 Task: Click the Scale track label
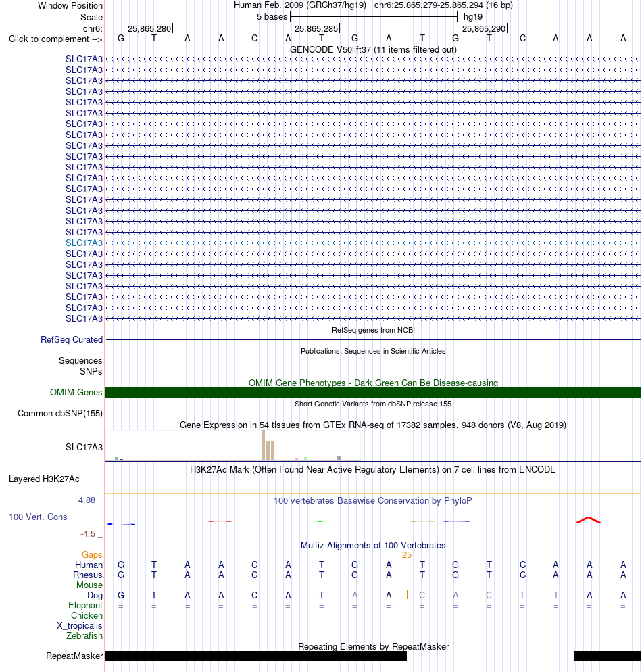click(92, 17)
